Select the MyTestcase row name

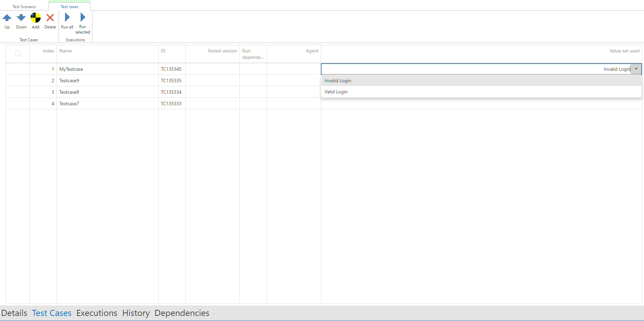tap(71, 69)
